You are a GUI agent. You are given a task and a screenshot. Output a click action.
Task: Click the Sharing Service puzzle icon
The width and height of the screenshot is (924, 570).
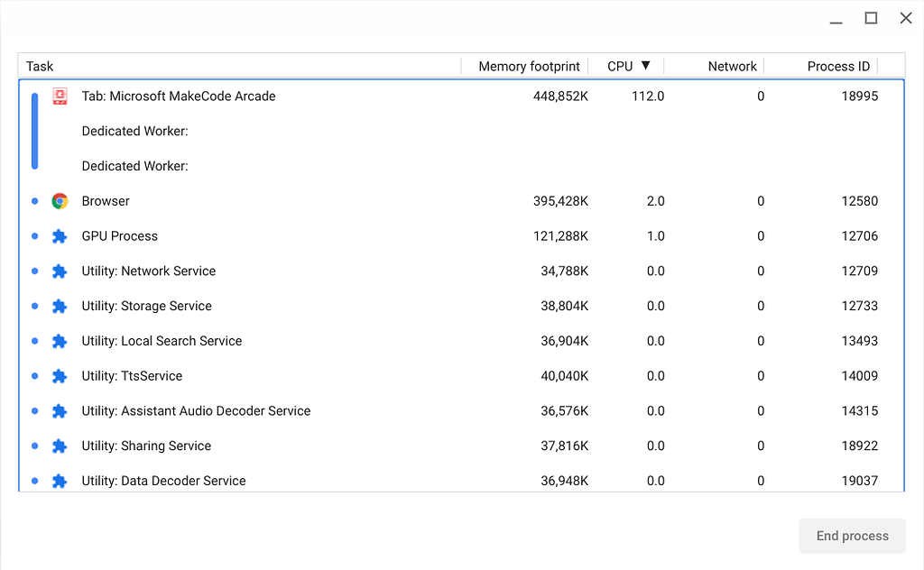59,446
